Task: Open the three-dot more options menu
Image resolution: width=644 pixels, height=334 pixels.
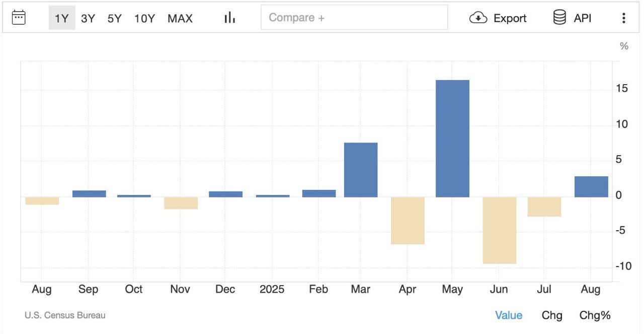Action: tap(624, 18)
